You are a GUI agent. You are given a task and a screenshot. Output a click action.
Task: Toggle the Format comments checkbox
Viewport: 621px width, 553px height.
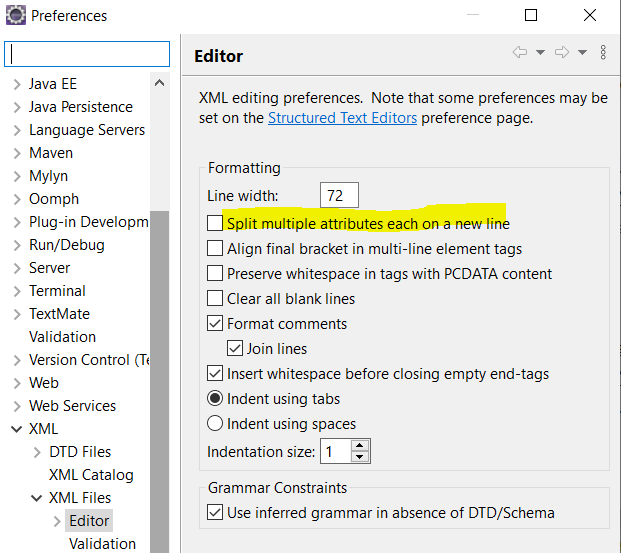215,324
